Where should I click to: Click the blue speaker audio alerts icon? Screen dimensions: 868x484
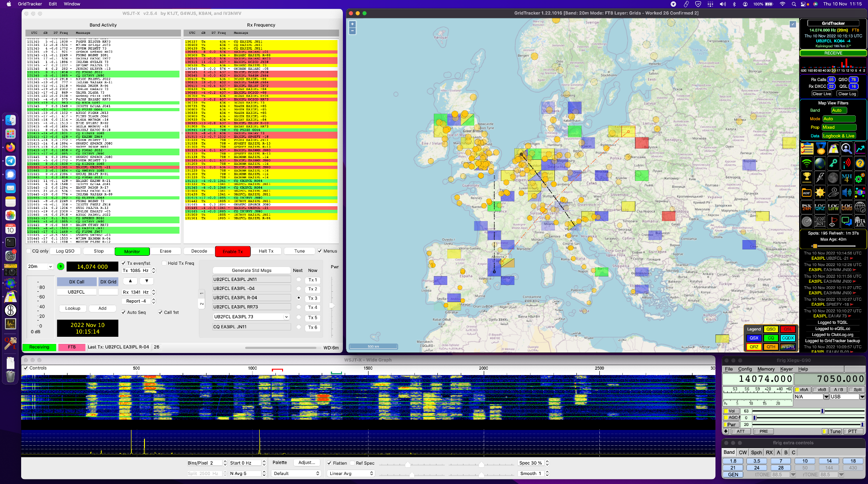846,193
